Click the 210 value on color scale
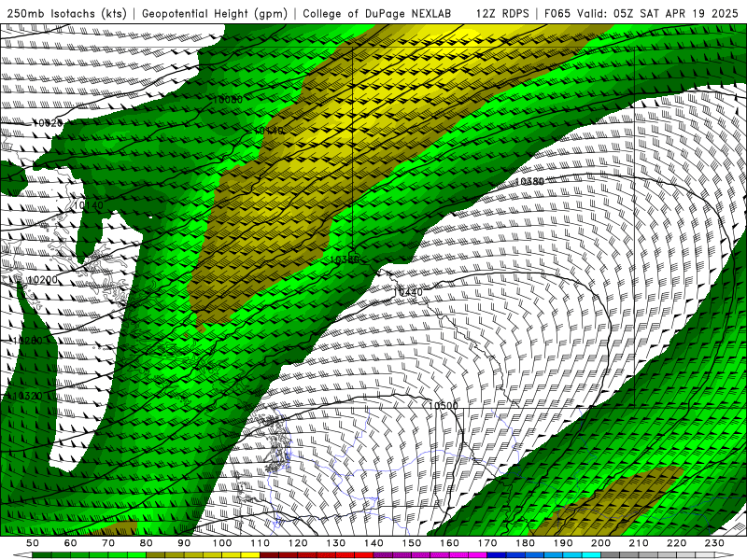The width and height of the screenshot is (747, 560). tap(640, 543)
